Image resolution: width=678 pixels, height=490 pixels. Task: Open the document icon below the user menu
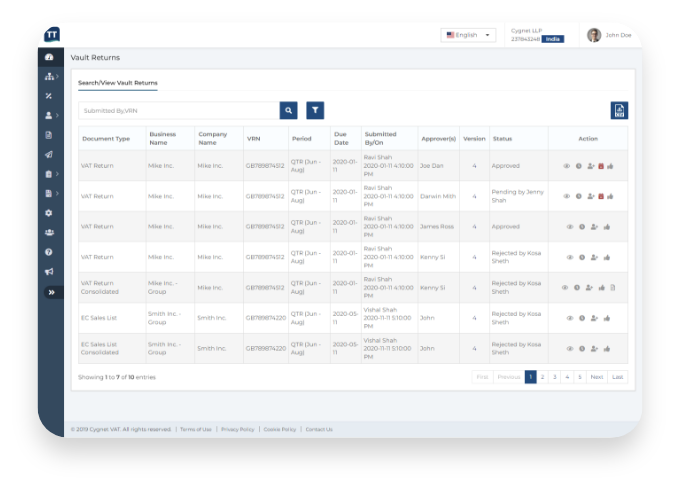point(49,135)
